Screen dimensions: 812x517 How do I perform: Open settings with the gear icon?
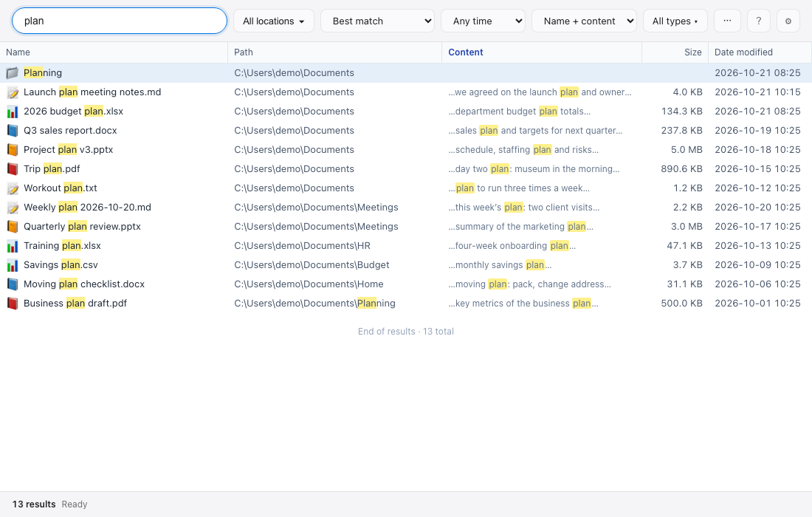click(788, 21)
